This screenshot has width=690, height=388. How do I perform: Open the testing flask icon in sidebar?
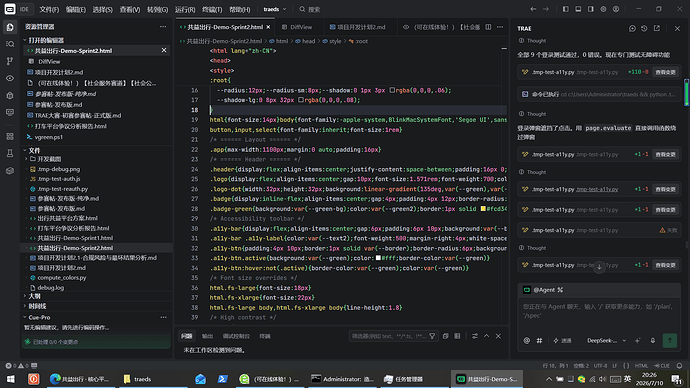10,153
